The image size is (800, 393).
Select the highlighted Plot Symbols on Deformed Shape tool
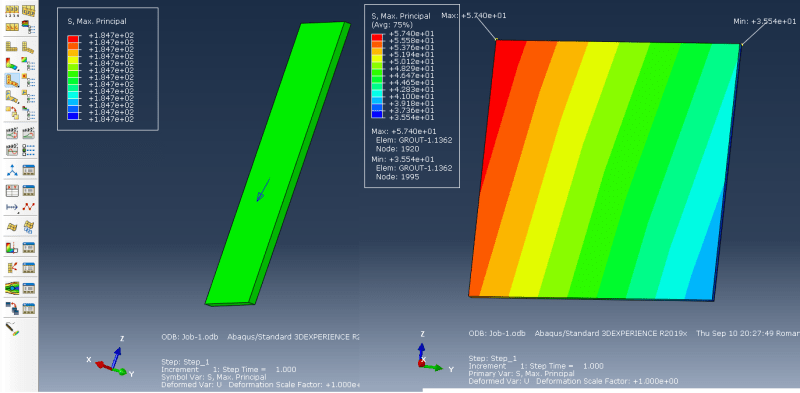pyautogui.click(x=12, y=81)
